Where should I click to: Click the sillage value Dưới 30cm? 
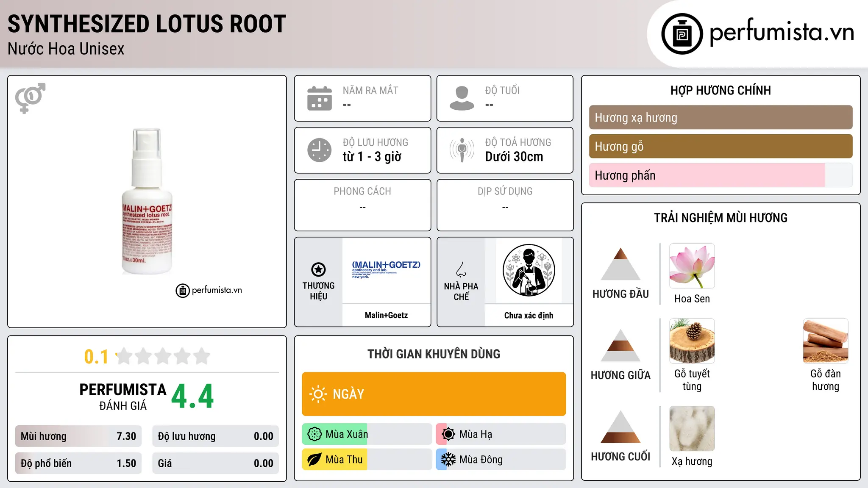pyautogui.click(x=514, y=157)
